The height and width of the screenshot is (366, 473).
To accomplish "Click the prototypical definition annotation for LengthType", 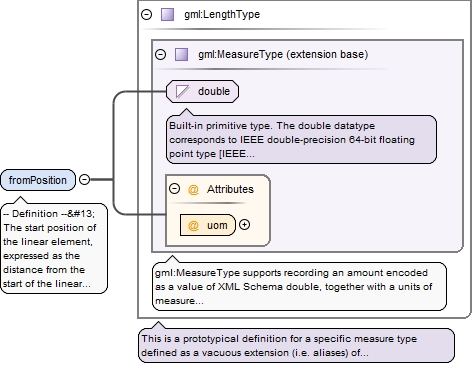I will point(296,345).
